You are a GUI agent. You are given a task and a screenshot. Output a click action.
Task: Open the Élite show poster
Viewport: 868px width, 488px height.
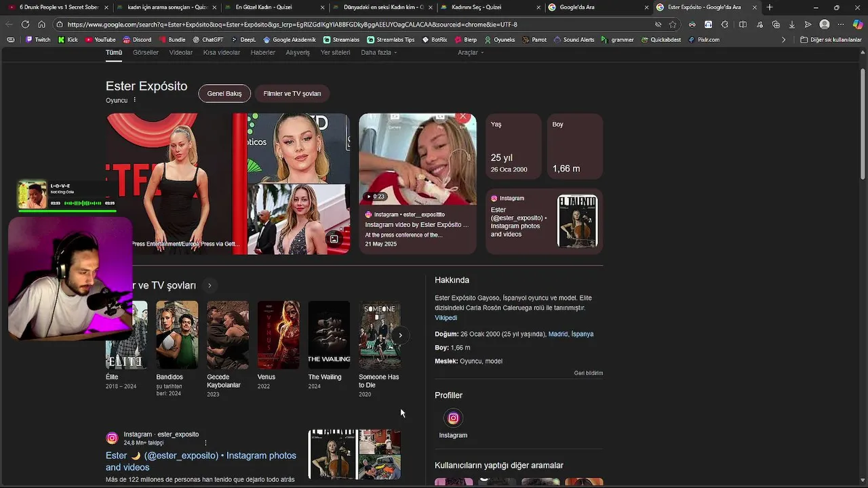click(127, 335)
